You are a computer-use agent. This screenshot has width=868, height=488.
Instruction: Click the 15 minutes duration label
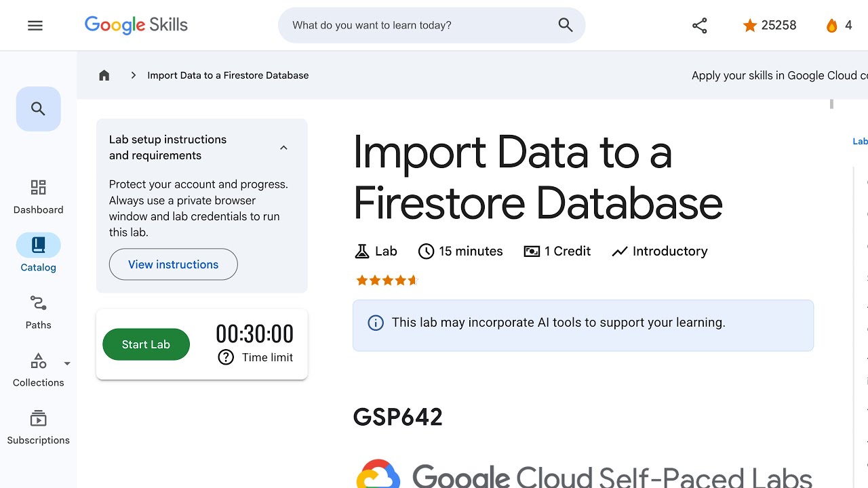471,251
